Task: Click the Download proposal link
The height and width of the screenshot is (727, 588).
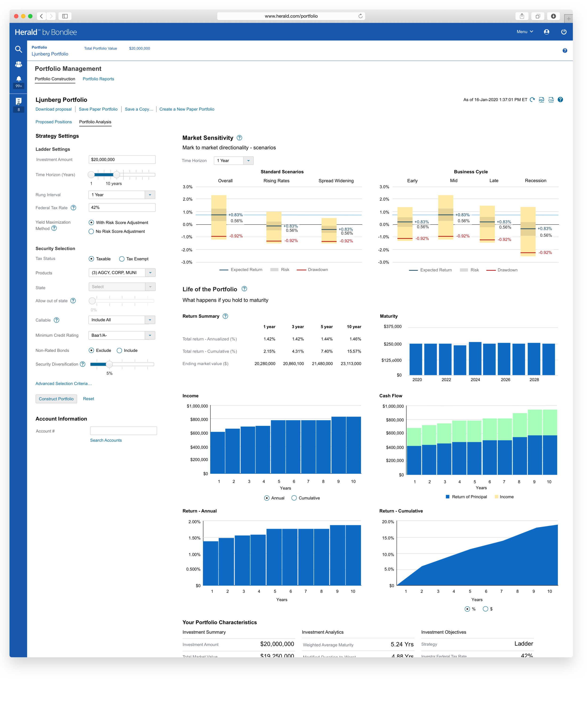Action: (x=54, y=109)
